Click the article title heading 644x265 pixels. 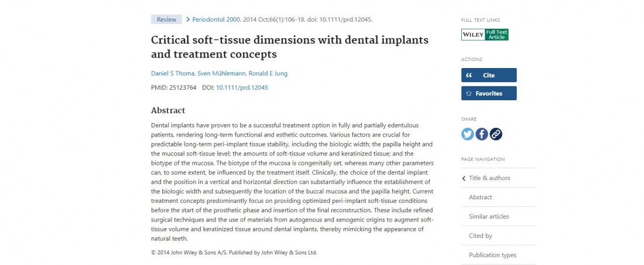pyautogui.click(x=289, y=47)
